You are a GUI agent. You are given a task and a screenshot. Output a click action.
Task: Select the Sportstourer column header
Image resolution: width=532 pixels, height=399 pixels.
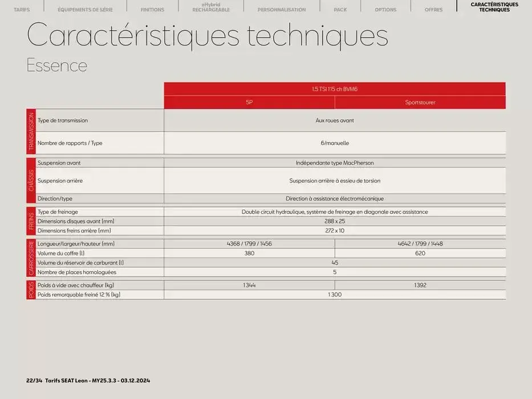[x=420, y=102]
